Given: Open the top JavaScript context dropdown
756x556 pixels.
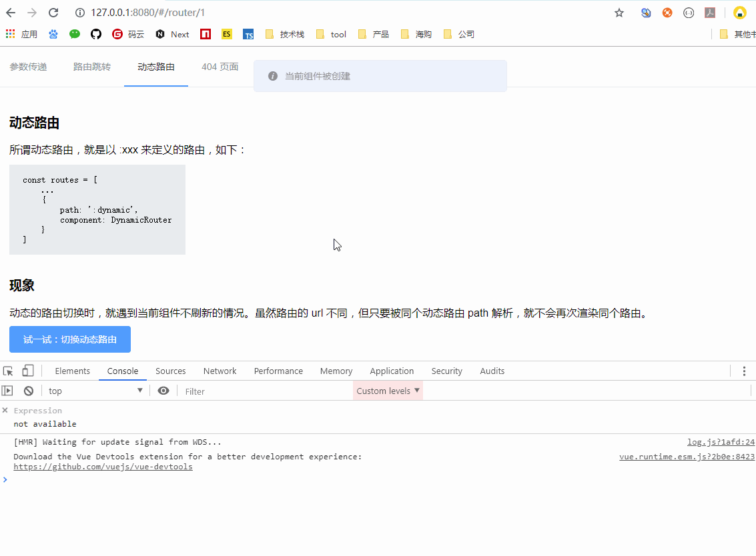Looking at the screenshot, I should 95,391.
